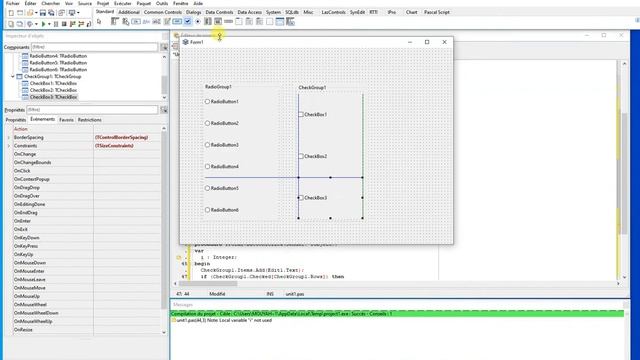
Task: Click the Save toolbar icon
Action: coord(42,13)
